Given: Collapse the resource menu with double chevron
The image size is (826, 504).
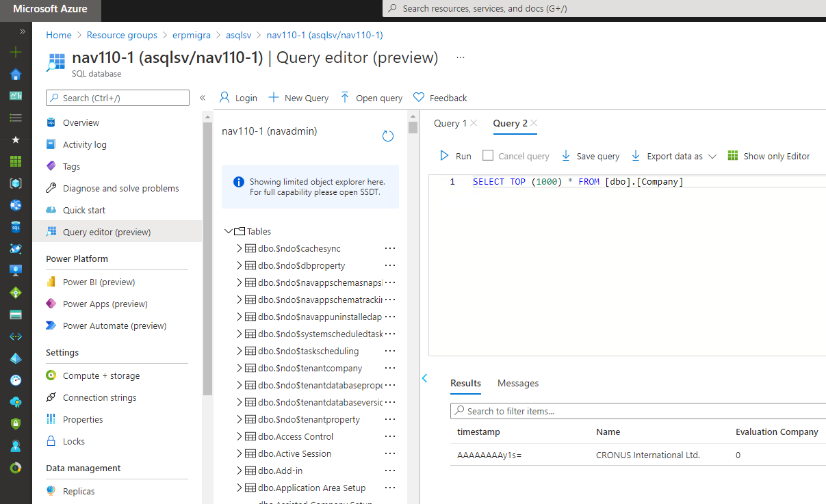Looking at the screenshot, I should [203, 98].
